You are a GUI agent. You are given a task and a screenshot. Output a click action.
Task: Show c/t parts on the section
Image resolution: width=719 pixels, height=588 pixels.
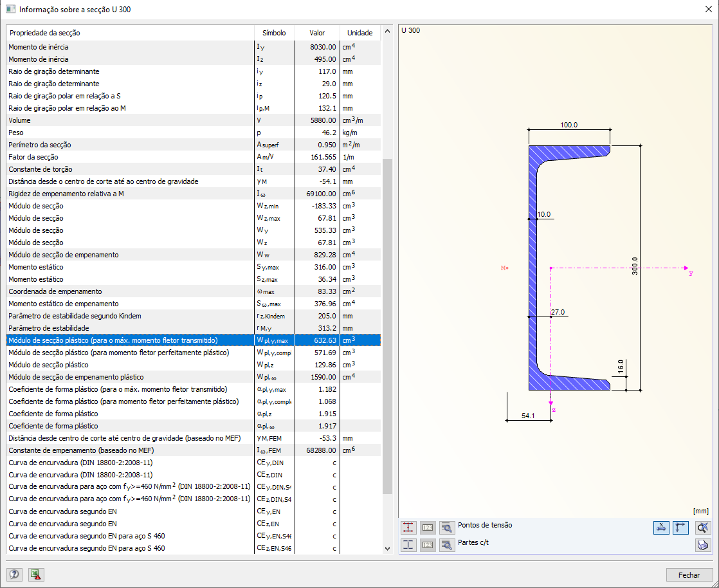tap(408, 545)
